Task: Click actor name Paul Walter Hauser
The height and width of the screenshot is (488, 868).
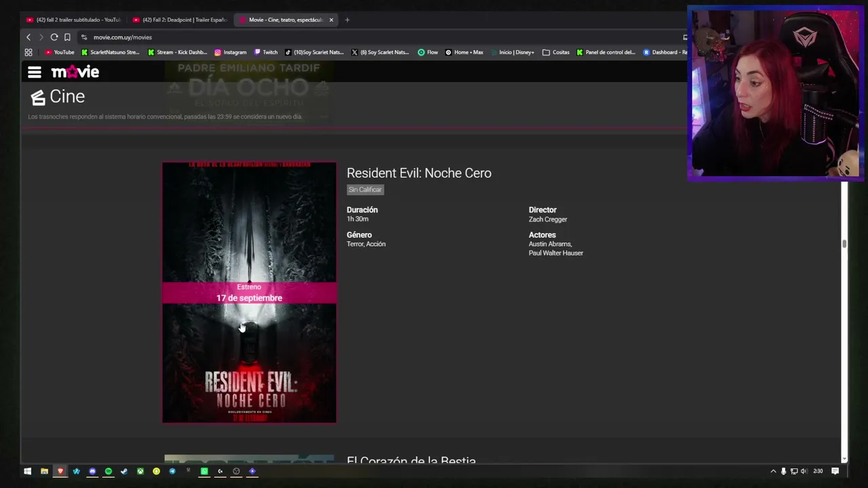Action: (x=556, y=253)
